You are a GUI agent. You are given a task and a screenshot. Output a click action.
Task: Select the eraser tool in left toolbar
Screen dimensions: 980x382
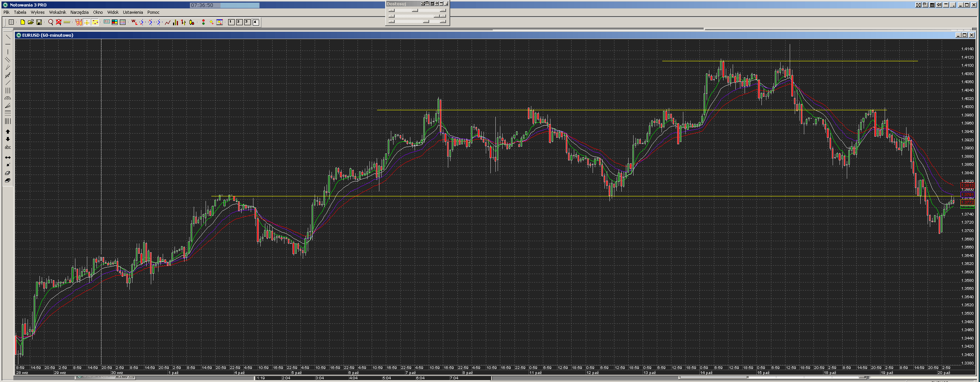click(8, 173)
